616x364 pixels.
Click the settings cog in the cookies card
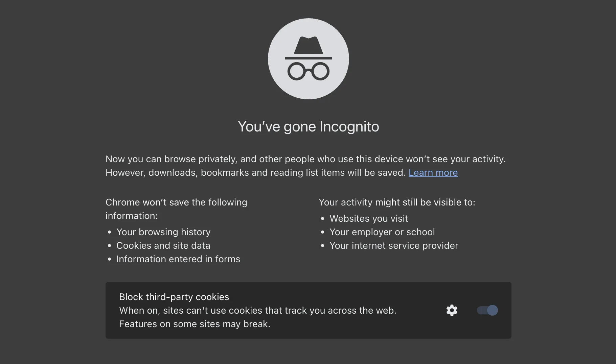click(x=451, y=310)
